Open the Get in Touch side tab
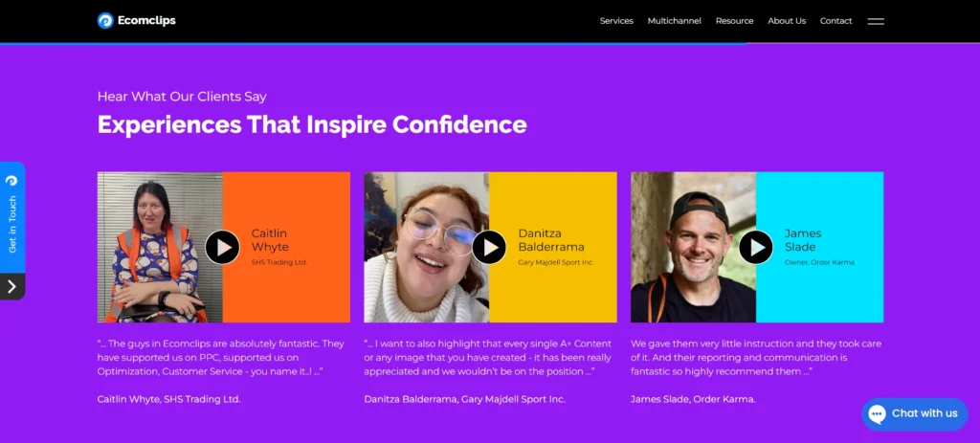Screen dimensions: 980x443 [12, 225]
